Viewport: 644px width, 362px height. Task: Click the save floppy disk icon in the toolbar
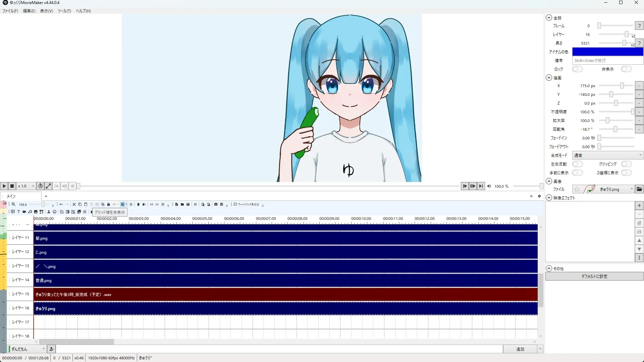pos(188,204)
